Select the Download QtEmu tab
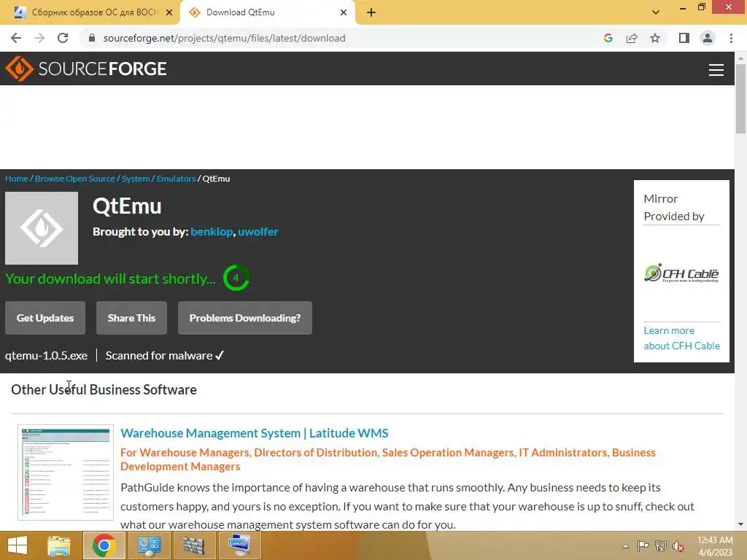The height and width of the screenshot is (560, 747). 267,12
